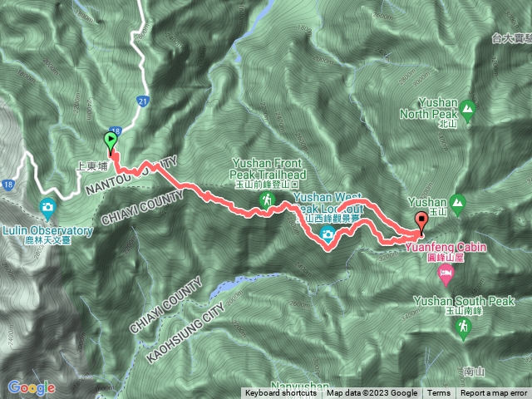Click the green start flag marker

tap(111, 140)
